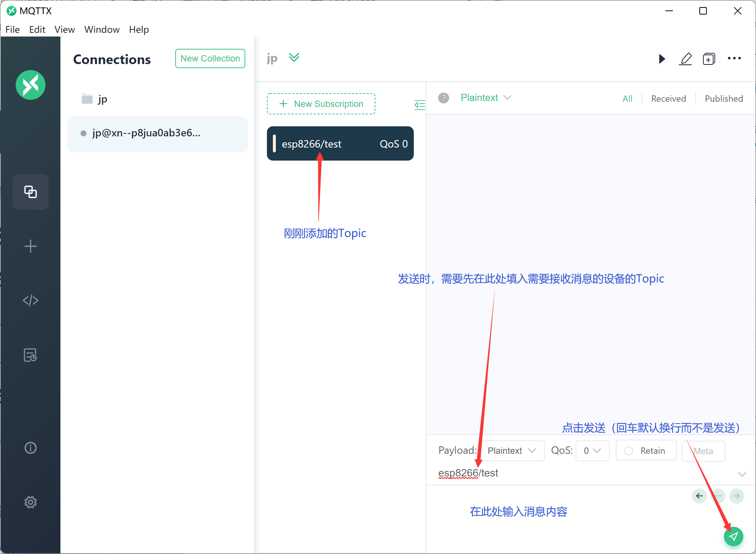The width and height of the screenshot is (756, 554).
Task: Open the Log page sidebar icon
Action: (30, 355)
